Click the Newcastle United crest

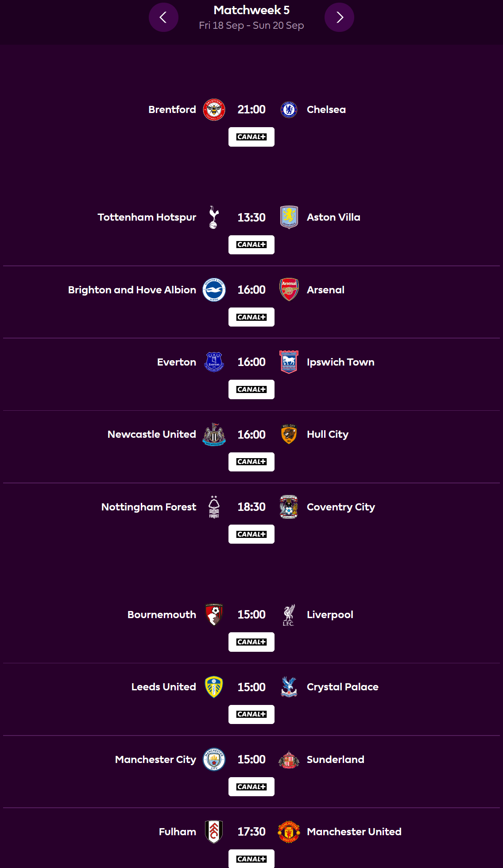point(214,434)
